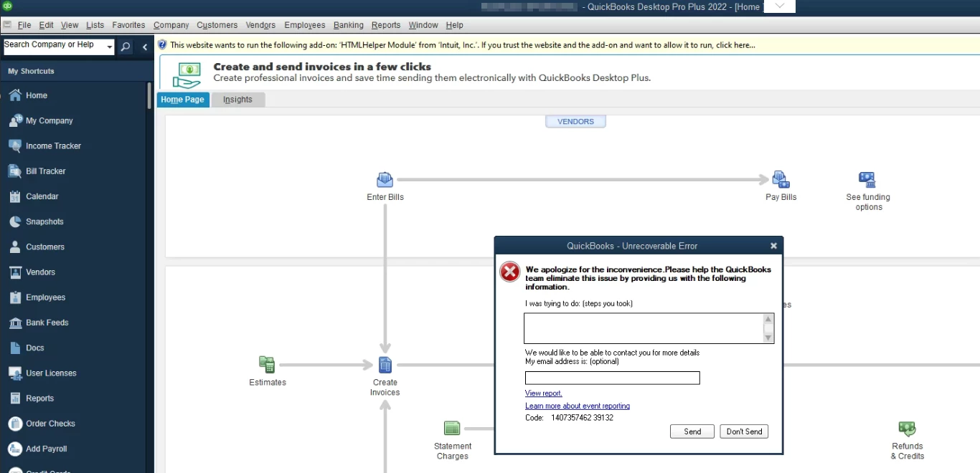Click the search magnifier icon
This screenshot has height=473, width=980.
(126, 47)
